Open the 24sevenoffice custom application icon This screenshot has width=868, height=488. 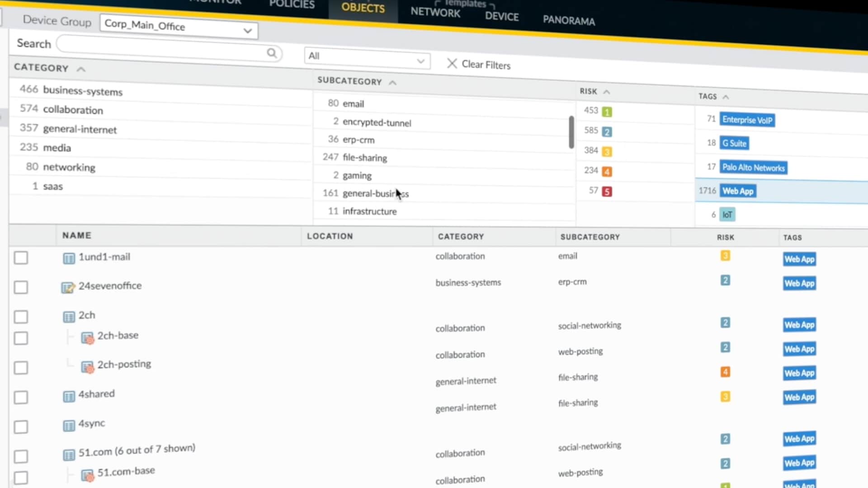68,287
